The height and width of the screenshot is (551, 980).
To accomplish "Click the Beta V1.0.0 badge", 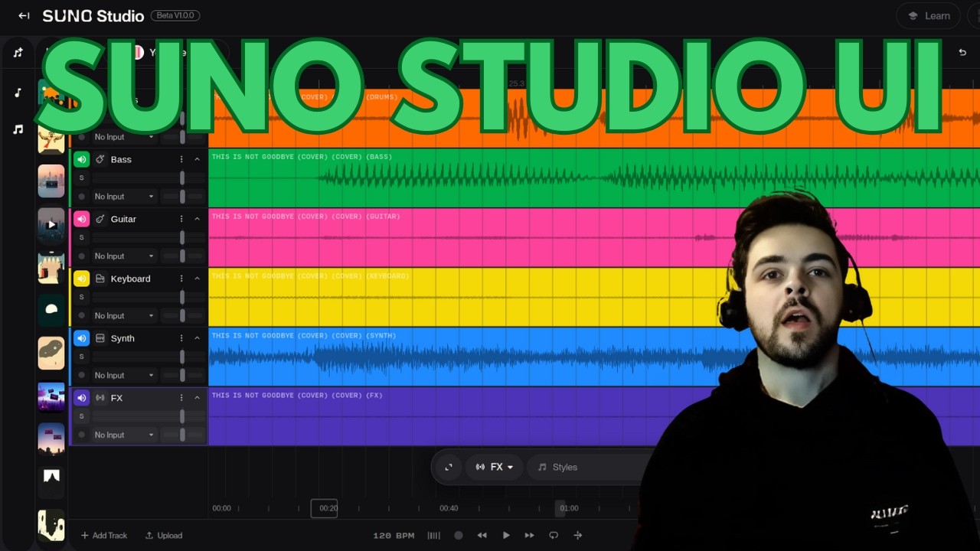I will pyautogui.click(x=175, y=15).
